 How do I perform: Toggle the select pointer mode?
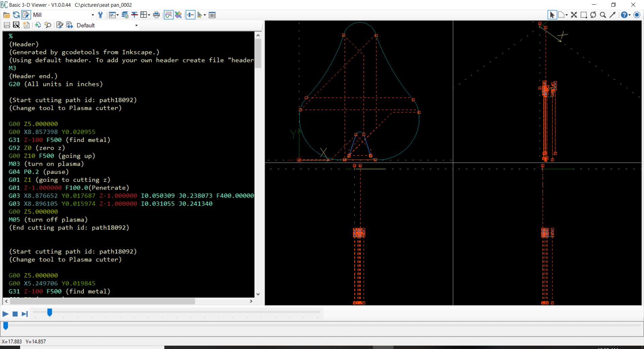point(552,15)
